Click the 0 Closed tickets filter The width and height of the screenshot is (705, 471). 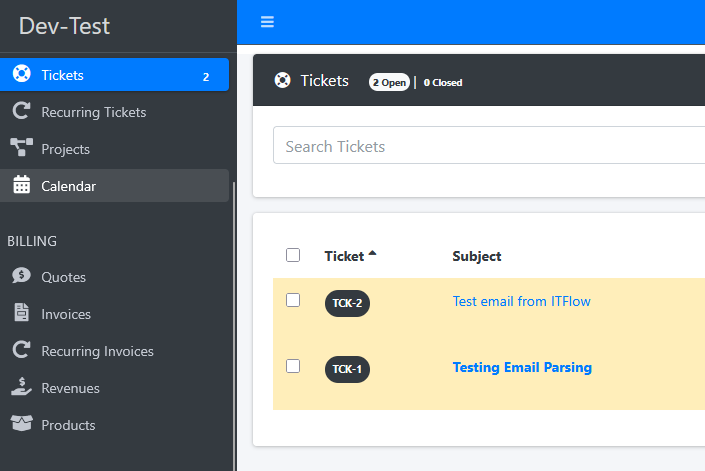[443, 83]
